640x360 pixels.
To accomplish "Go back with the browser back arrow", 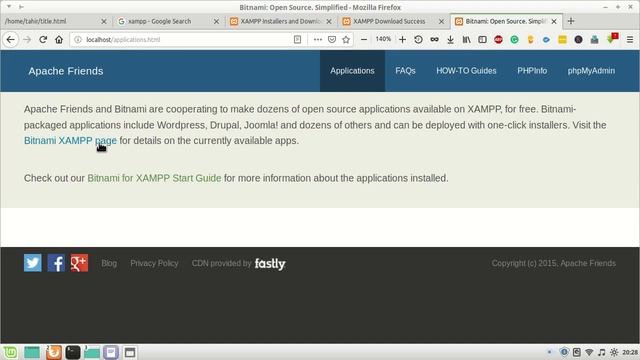I will pos(11,40).
